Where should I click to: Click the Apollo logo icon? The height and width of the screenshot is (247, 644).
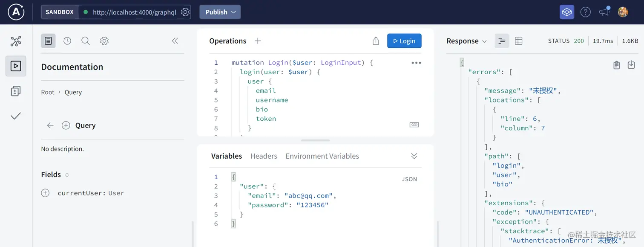[x=16, y=12]
